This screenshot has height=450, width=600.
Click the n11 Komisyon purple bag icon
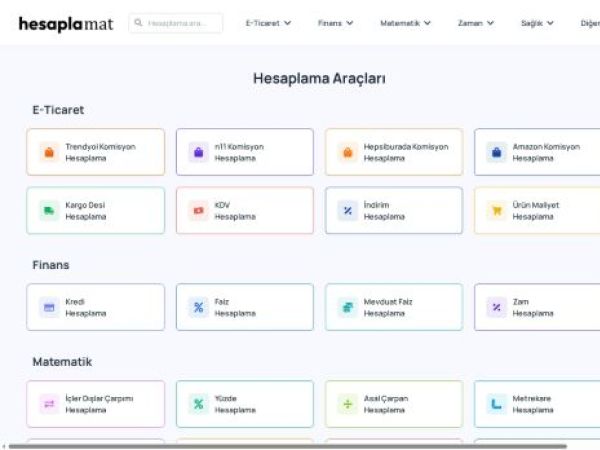point(199,152)
